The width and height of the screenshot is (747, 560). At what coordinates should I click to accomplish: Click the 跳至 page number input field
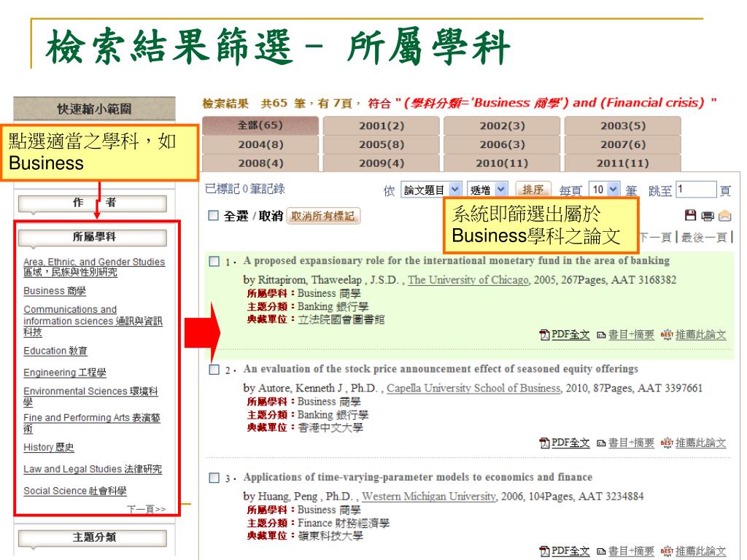pos(696,190)
